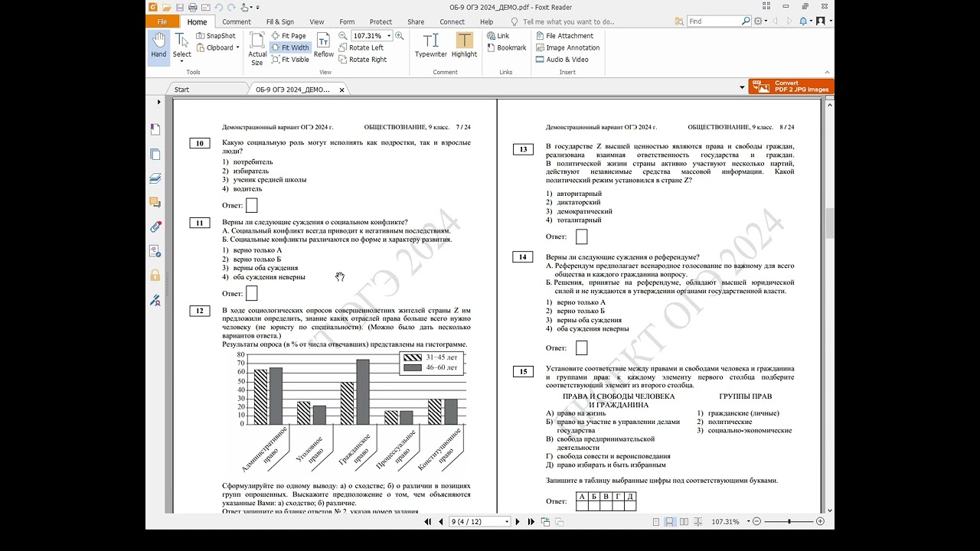Rotate the page right
Screen dimensions: 980x551
click(362, 60)
